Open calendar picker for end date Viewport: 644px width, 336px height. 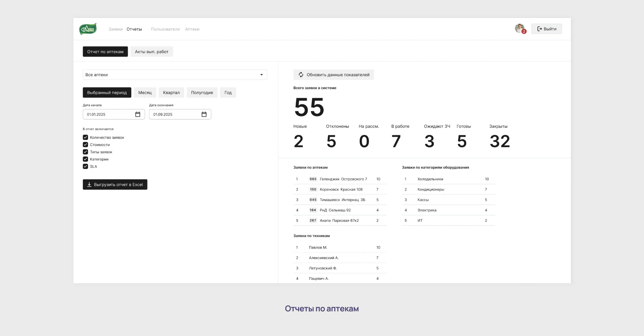coord(204,114)
